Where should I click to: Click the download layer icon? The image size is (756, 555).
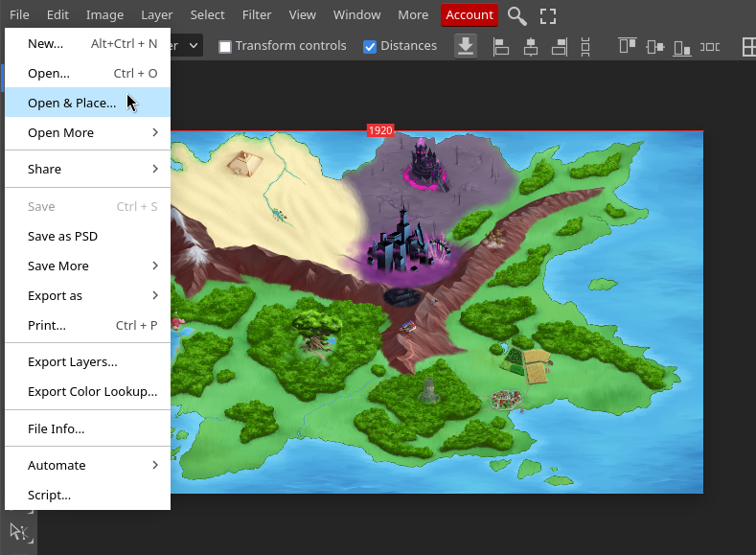[x=466, y=46]
